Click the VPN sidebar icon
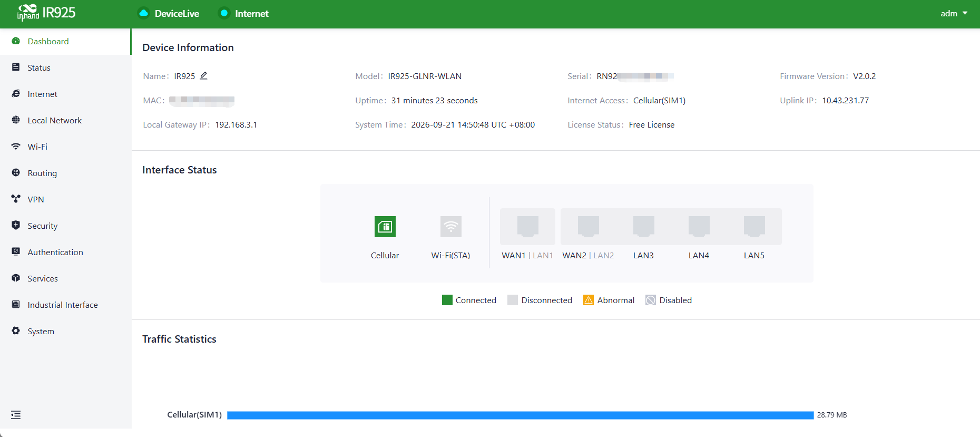This screenshot has width=980, height=437. [x=16, y=199]
